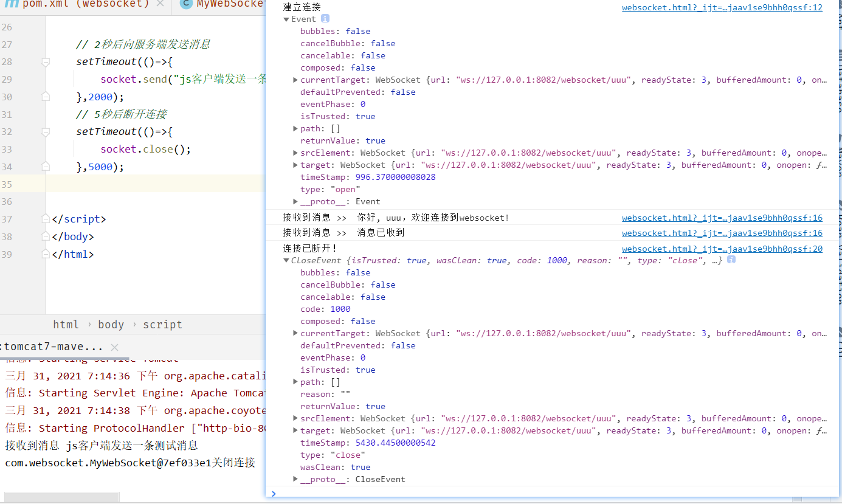842x504 pixels.
Task: Click the 连接已断开! console log text
Action: (x=310, y=248)
